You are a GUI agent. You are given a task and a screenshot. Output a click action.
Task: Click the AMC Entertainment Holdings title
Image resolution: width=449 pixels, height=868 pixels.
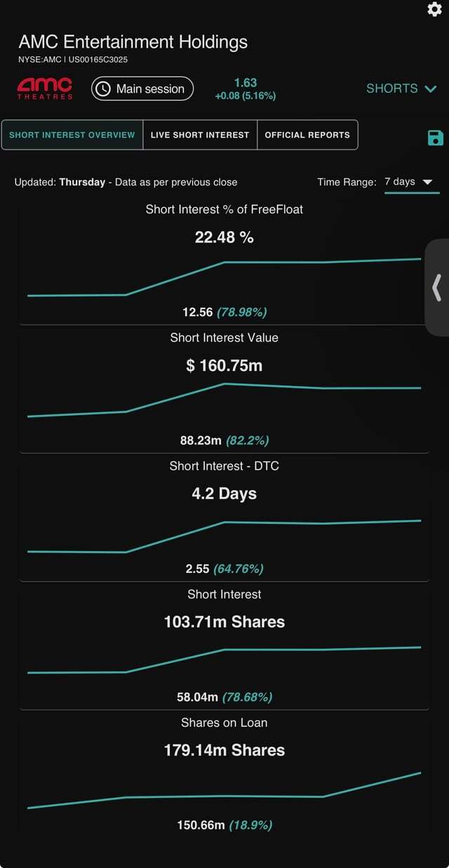[x=133, y=42]
